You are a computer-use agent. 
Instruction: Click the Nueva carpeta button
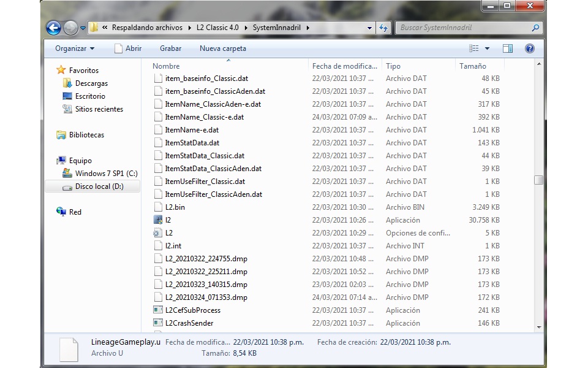223,48
